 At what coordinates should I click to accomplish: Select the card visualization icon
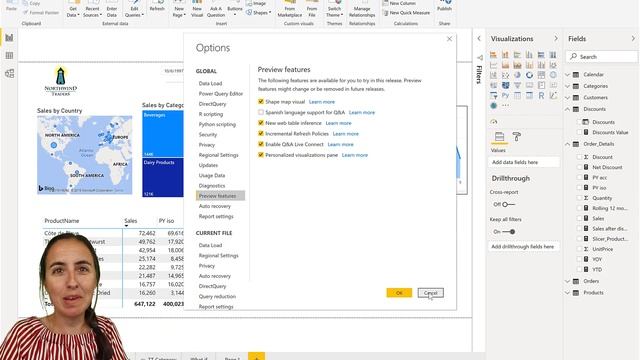[529, 85]
